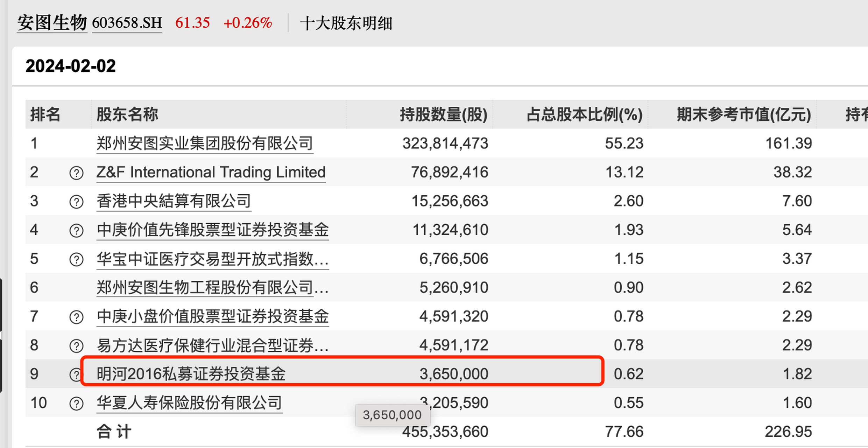Select share count 76,892,416
868x448 pixels.
(x=450, y=172)
